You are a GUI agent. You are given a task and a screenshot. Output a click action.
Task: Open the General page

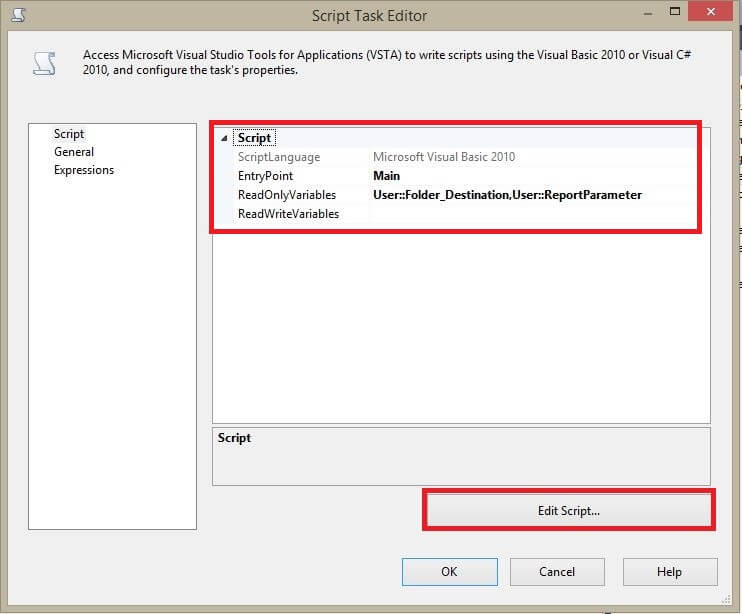[74, 152]
